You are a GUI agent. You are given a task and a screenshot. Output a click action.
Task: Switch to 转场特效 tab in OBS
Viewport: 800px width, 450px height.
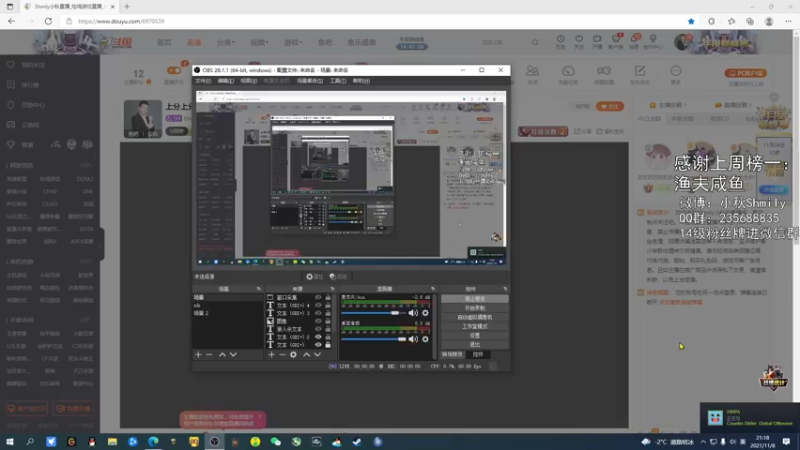(x=452, y=354)
